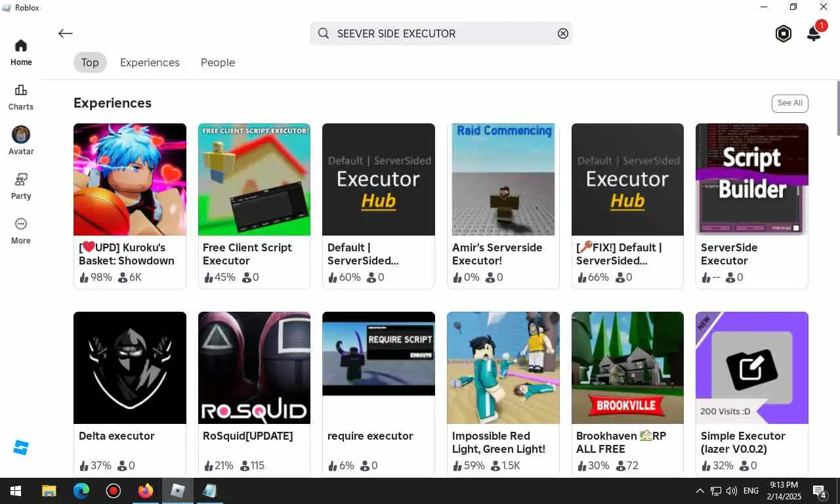Open the volume control in tray

tap(732, 491)
